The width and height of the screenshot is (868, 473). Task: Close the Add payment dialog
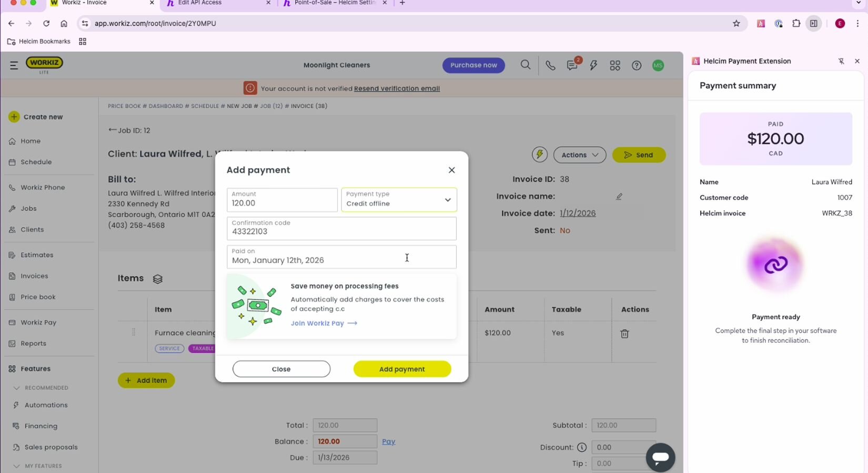(x=451, y=170)
